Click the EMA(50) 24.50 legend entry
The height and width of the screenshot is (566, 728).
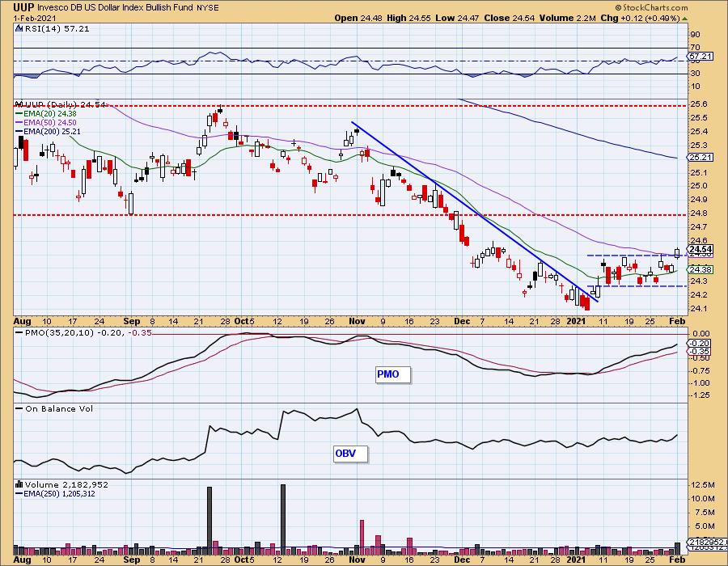(51, 122)
